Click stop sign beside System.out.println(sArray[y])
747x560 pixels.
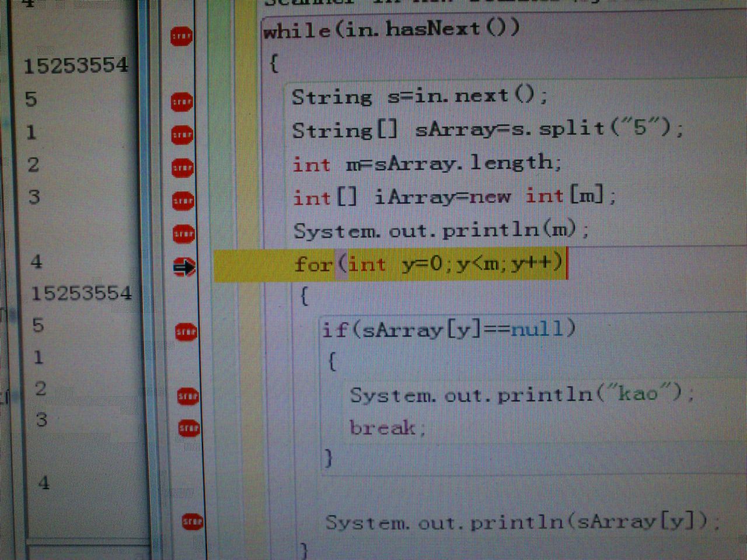point(192,521)
